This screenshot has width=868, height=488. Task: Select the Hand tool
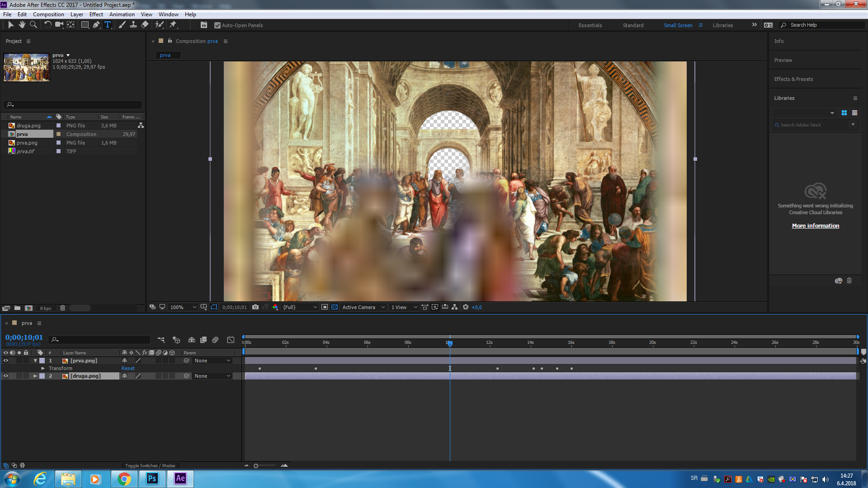click(x=22, y=25)
